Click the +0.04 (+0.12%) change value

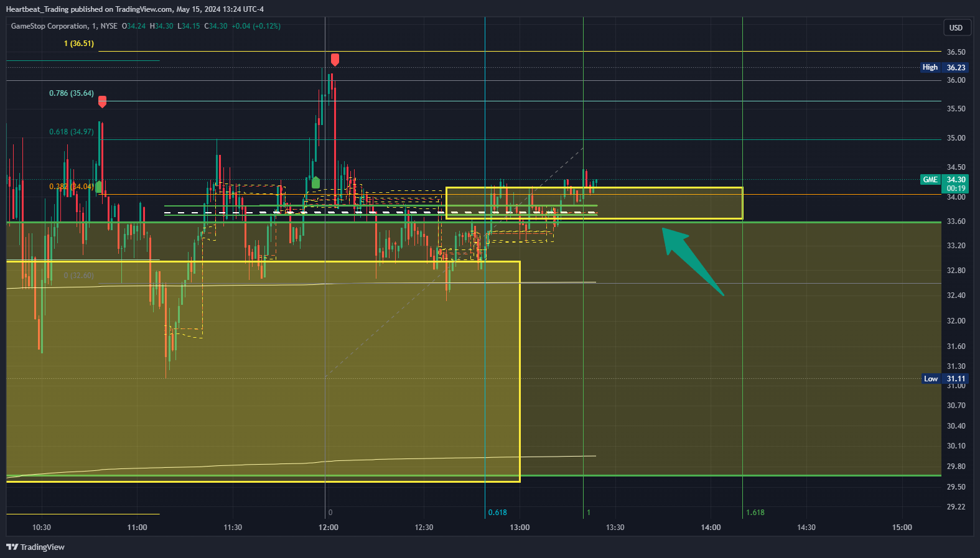[256, 26]
